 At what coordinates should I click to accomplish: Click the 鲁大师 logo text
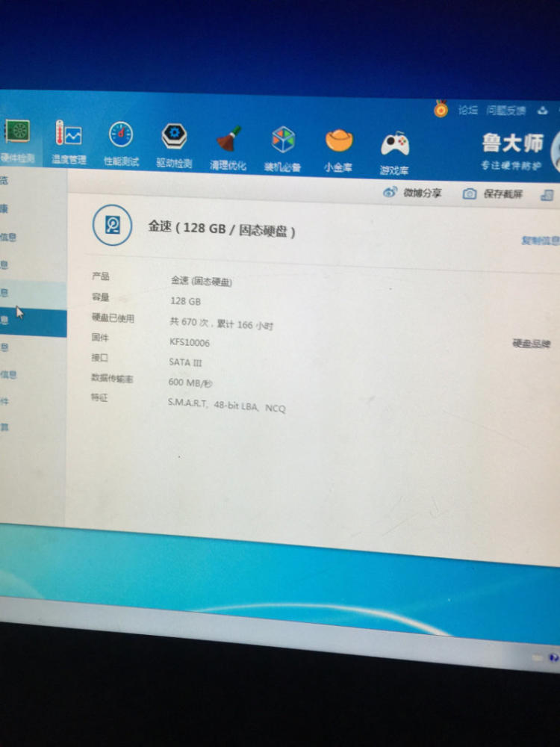pos(512,143)
